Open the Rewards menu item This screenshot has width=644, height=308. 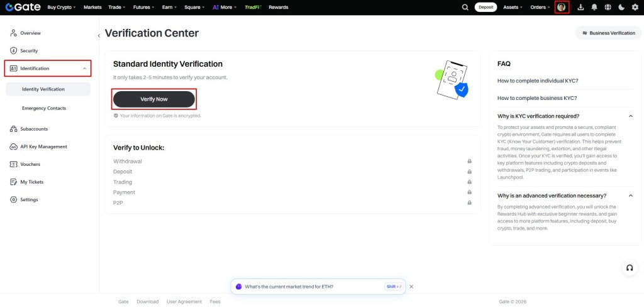click(x=279, y=7)
